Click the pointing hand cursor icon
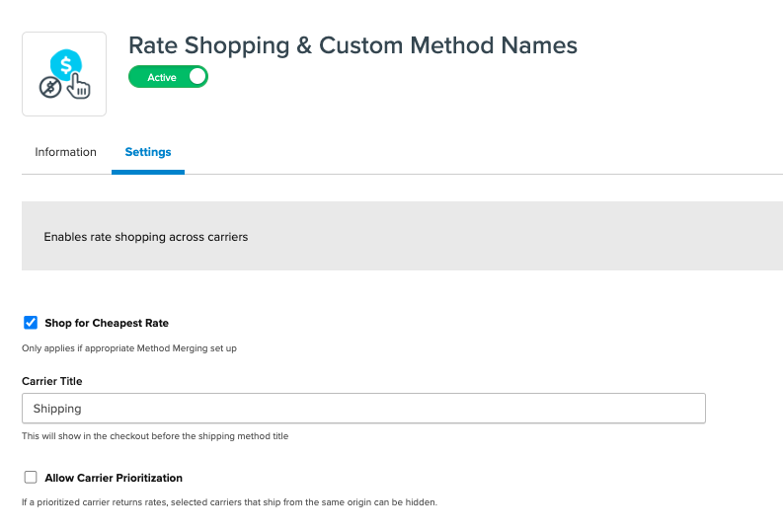This screenshot has width=783, height=532. [x=78, y=87]
